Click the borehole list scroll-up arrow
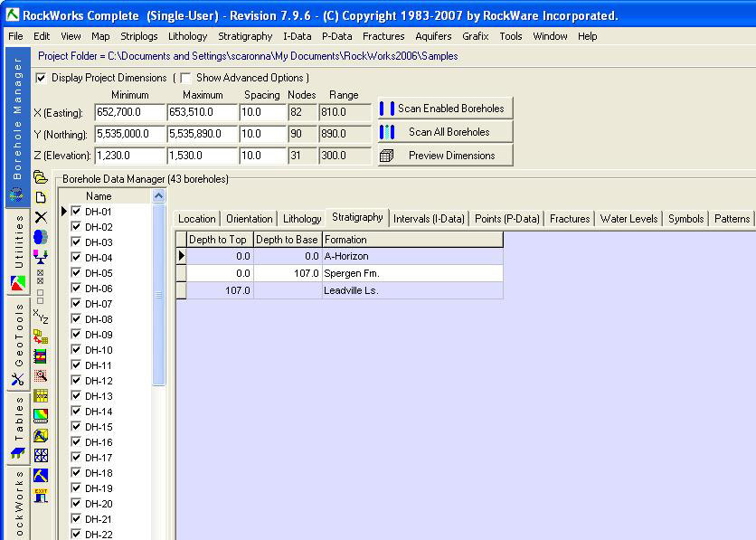The image size is (756, 540). click(x=158, y=195)
